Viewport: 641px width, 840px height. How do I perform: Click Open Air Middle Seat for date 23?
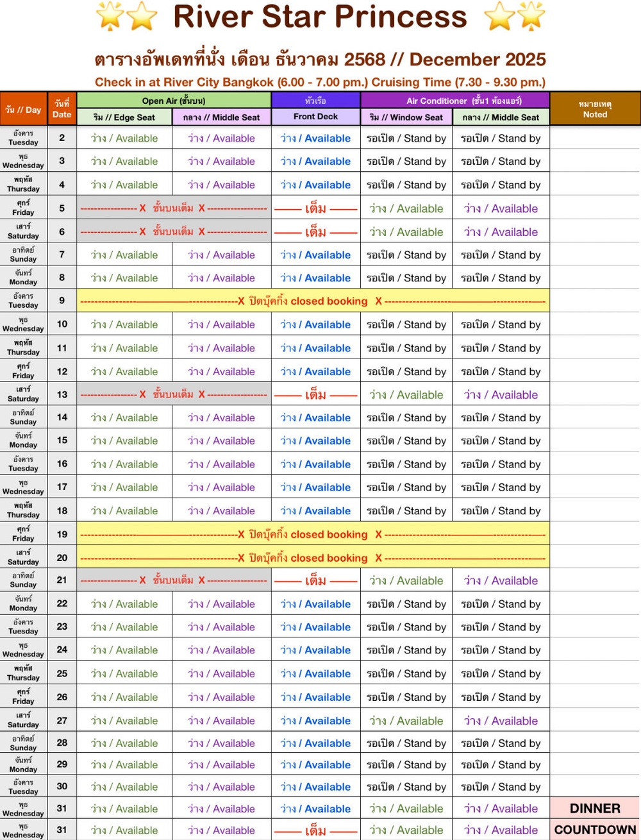[x=222, y=627]
